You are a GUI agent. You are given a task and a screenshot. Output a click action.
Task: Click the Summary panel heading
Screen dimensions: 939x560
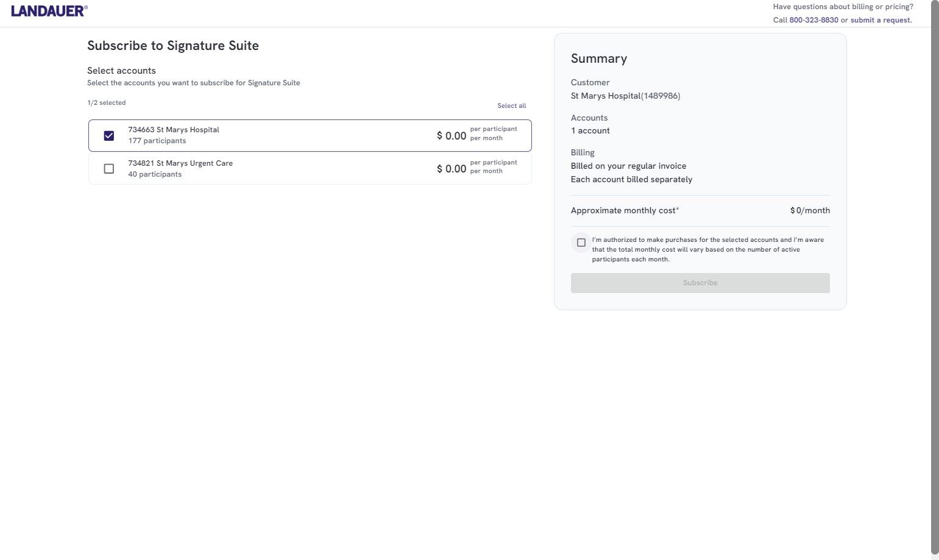coord(598,58)
